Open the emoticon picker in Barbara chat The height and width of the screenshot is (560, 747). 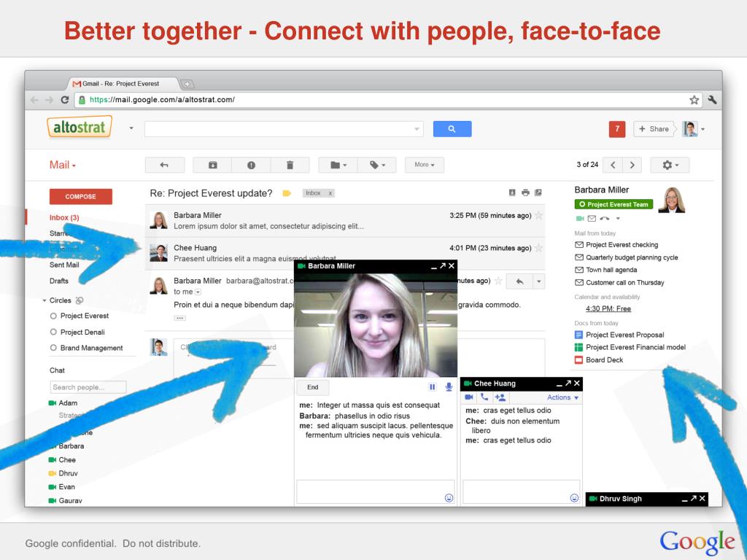click(449, 498)
